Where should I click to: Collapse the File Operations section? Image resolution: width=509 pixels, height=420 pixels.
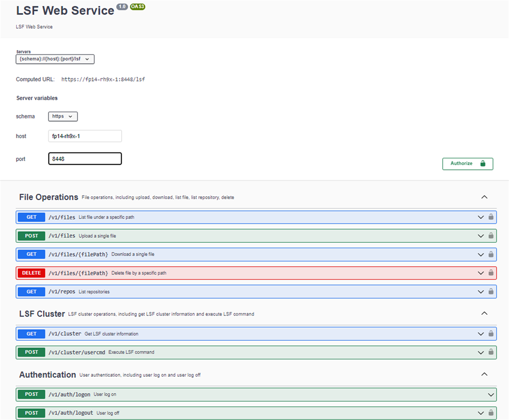tap(484, 197)
